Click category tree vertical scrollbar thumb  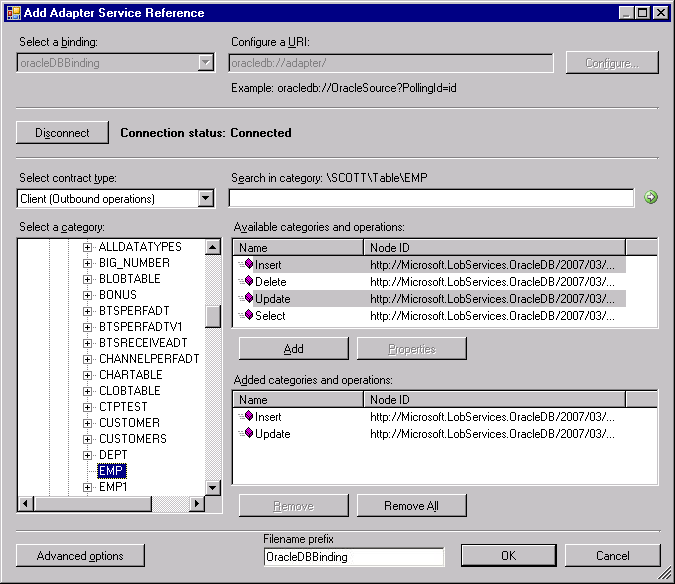click(213, 316)
